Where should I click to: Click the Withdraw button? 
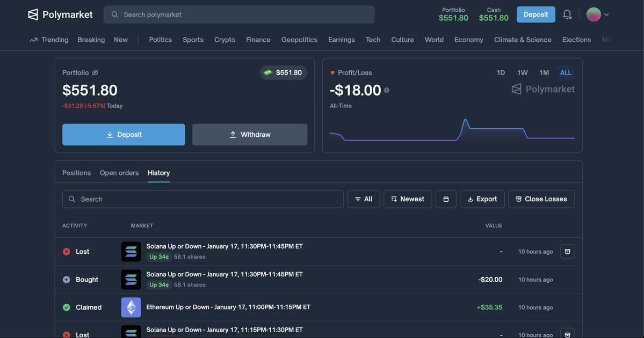[250, 135]
